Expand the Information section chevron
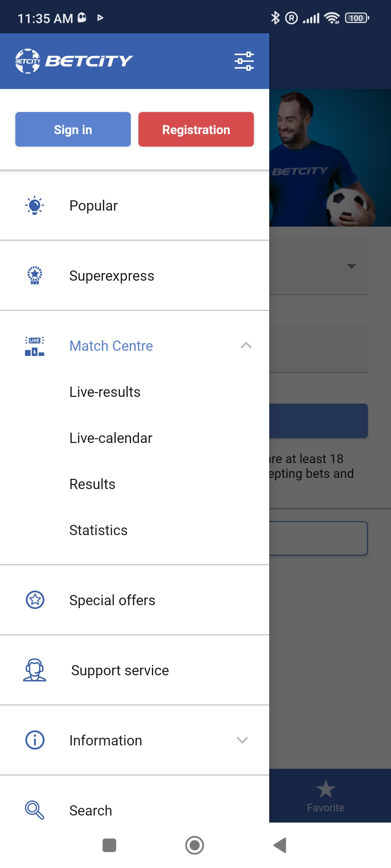 242,740
